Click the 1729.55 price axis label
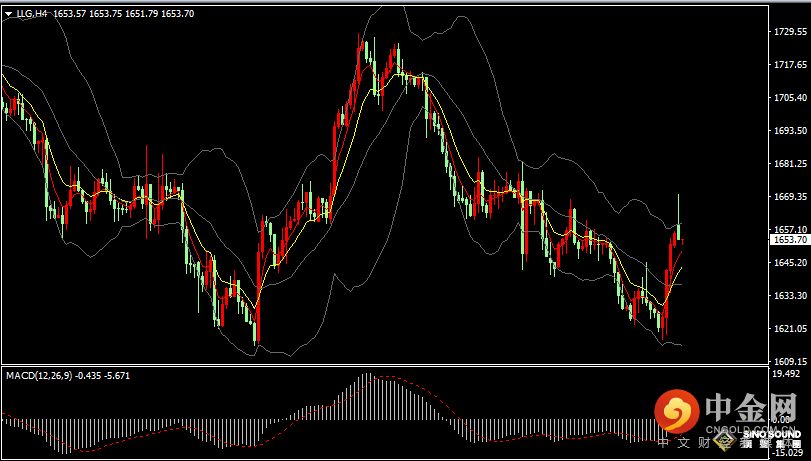This screenshot has height=461, width=811. tap(789, 32)
